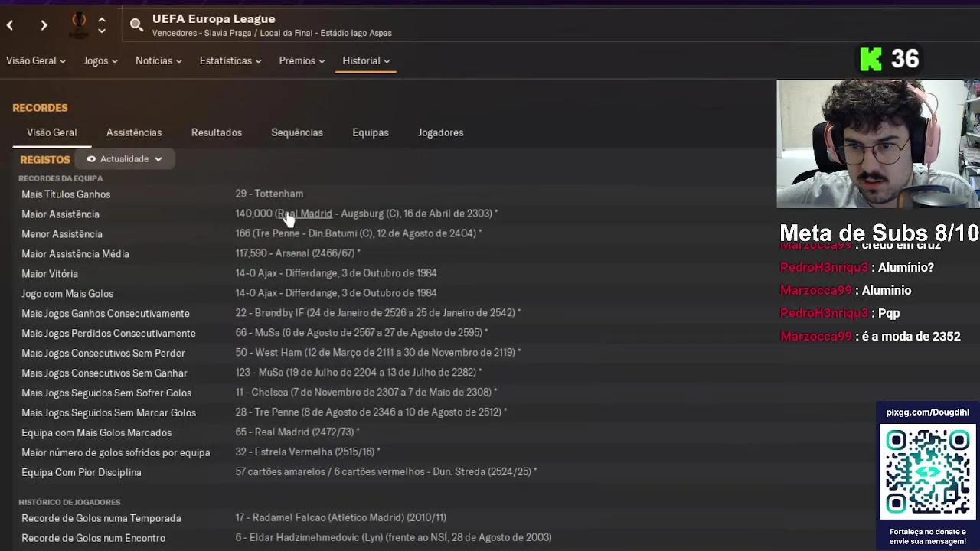
Task: Click the green K logo icon
Action: [871, 59]
